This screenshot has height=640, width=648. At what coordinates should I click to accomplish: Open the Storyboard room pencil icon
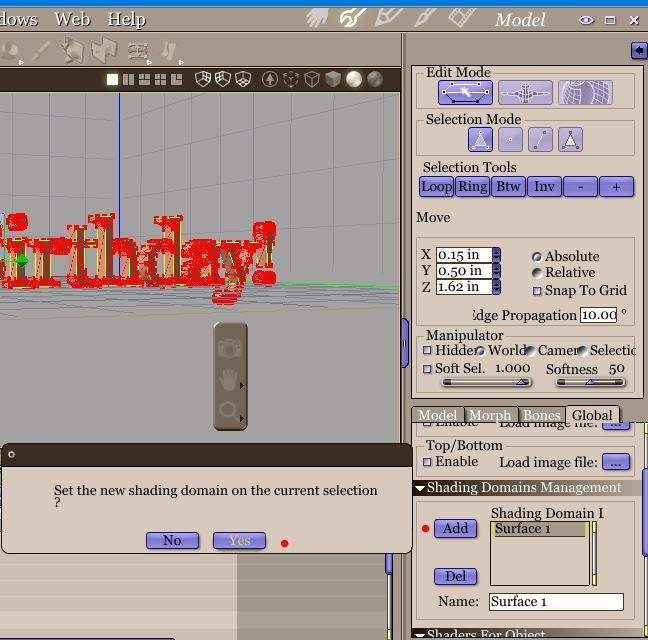[x=388, y=18]
